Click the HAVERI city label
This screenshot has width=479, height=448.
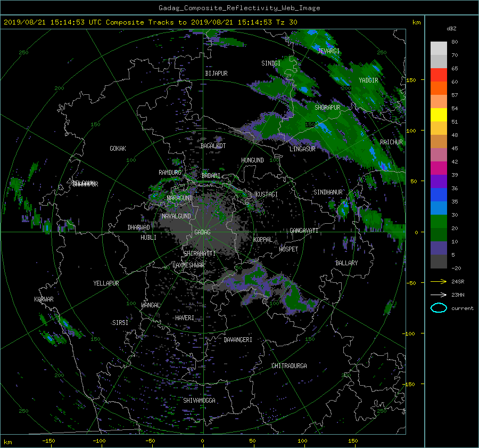pos(185,318)
